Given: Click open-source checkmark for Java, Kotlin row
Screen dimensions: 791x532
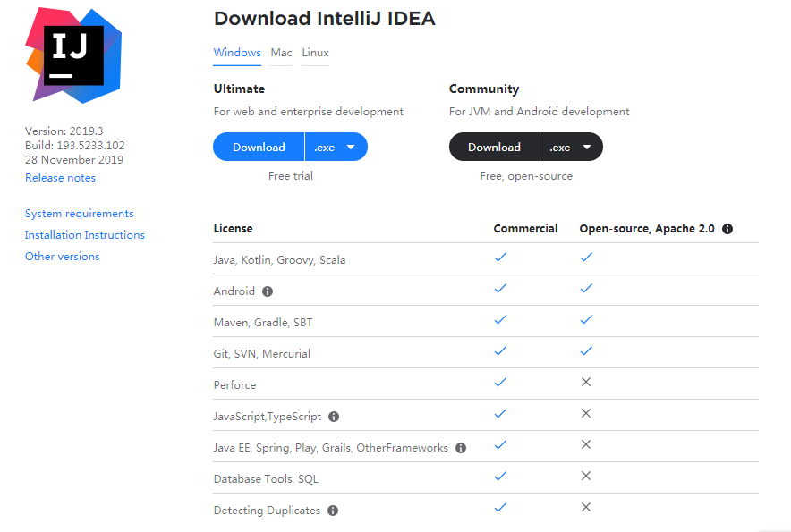Looking at the screenshot, I should pos(586,258).
